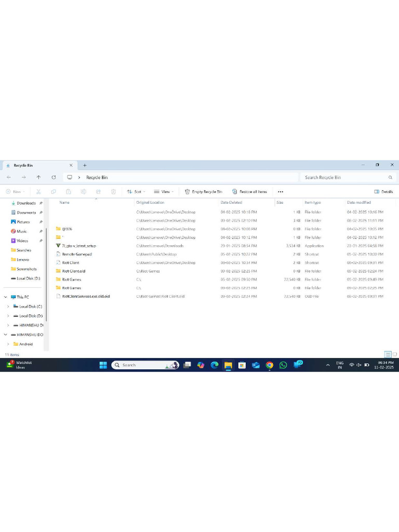Viewport: 399px width, 532px height.
Task: Click the Paste clipboard icon
Action: [68, 192]
